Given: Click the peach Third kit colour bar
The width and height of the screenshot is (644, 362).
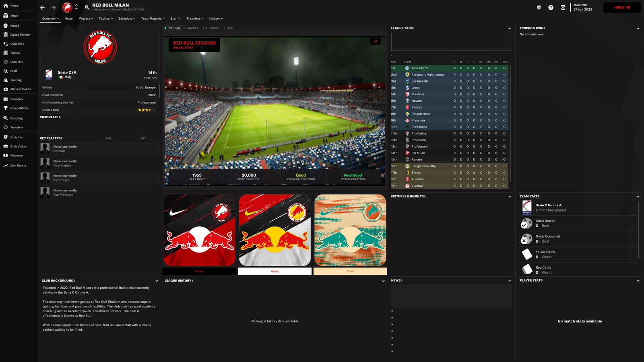Looking at the screenshot, I should (350, 271).
